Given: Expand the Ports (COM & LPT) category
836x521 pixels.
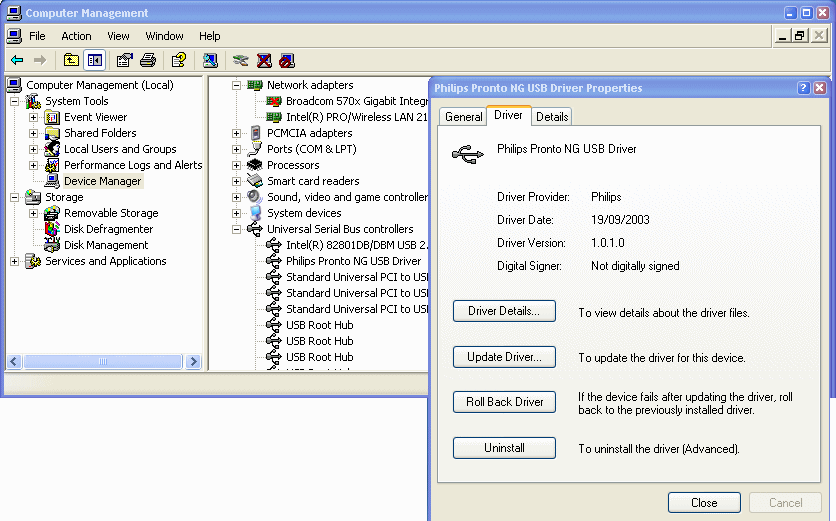Looking at the screenshot, I should 236,149.
